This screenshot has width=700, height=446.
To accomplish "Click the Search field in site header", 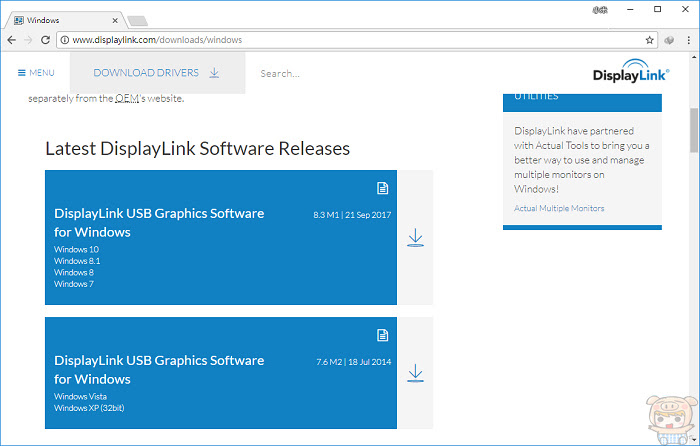I will [x=280, y=74].
